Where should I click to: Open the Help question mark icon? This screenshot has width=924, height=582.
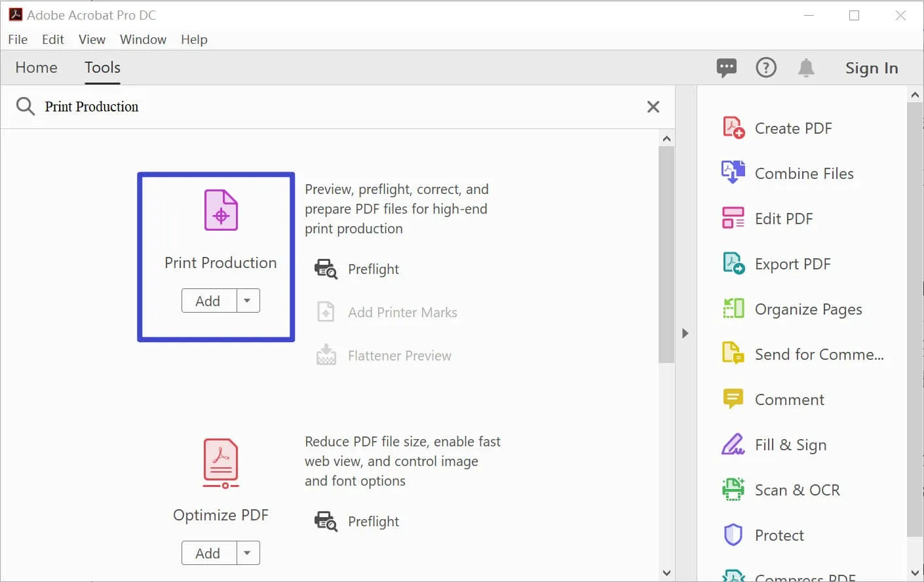point(766,68)
